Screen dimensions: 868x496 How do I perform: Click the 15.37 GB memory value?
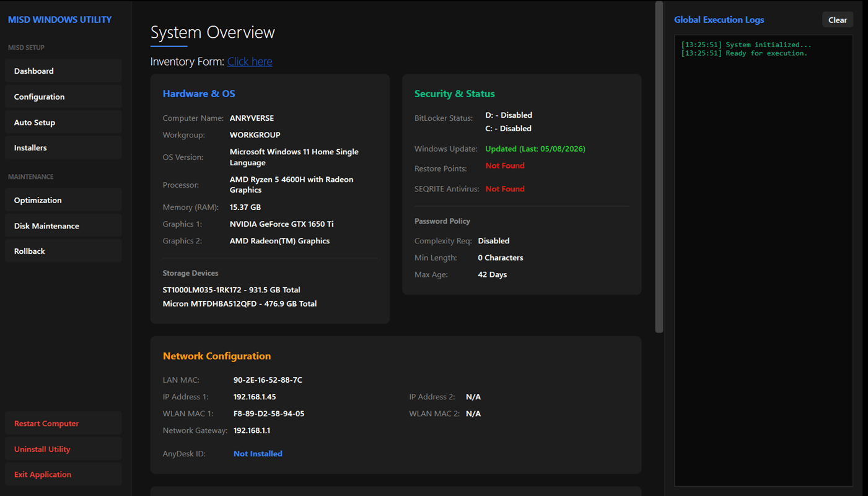(245, 207)
